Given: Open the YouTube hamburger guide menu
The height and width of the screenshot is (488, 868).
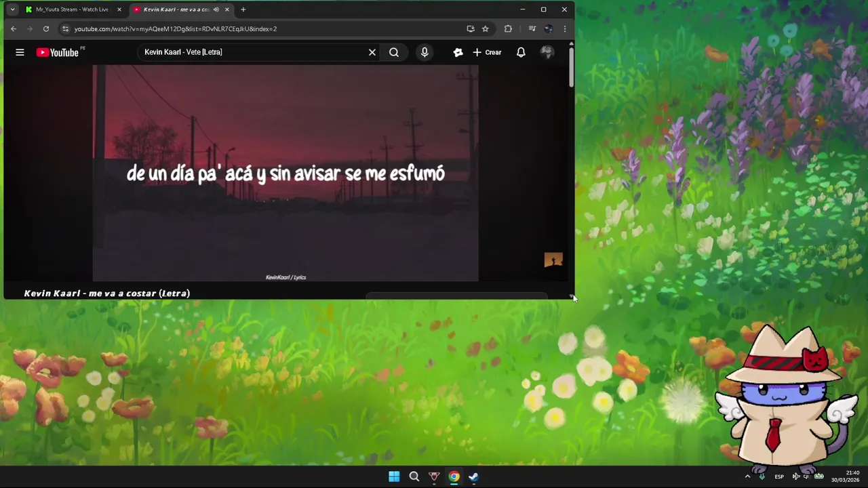Looking at the screenshot, I should [20, 52].
